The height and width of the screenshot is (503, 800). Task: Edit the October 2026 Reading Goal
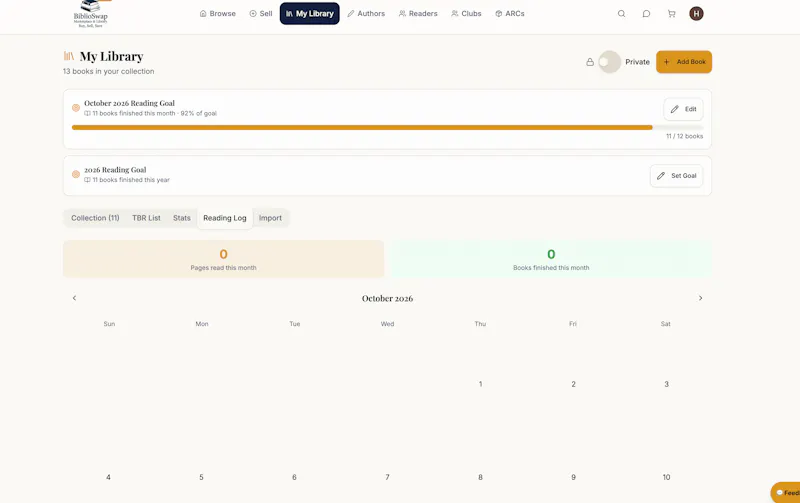[x=683, y=109]
